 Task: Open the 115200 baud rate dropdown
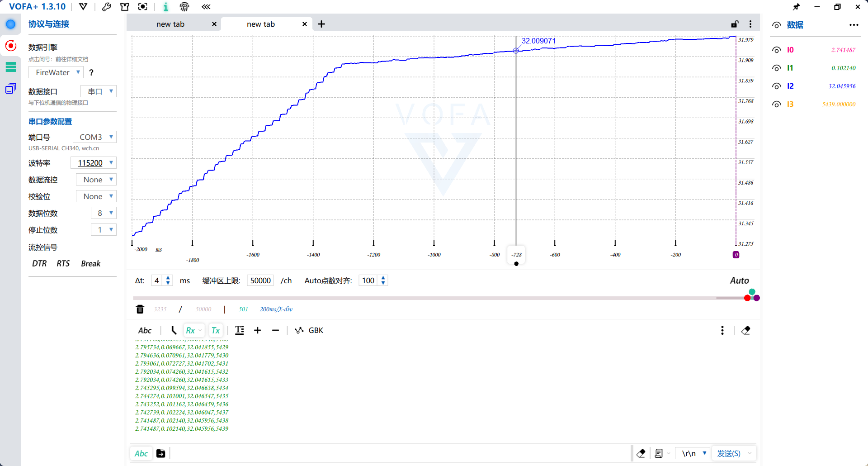point(94,163)
